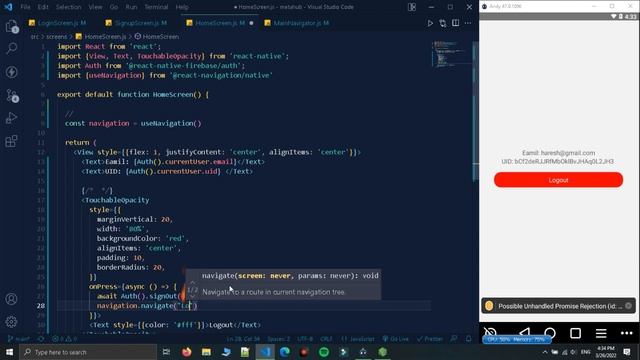The image size is (640, 360).
Task: Open the emulator more options dots
Action: pyautogui.click(x=627, y=333)
